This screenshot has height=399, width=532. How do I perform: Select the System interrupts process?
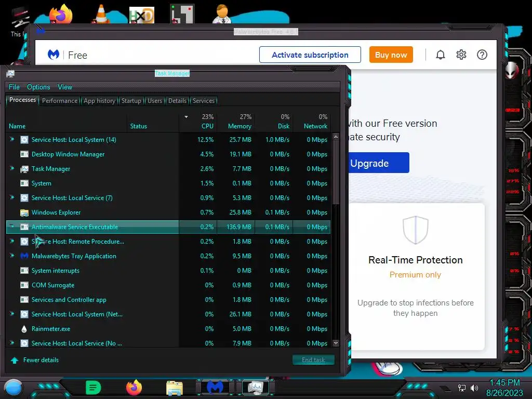pos(168,271)
